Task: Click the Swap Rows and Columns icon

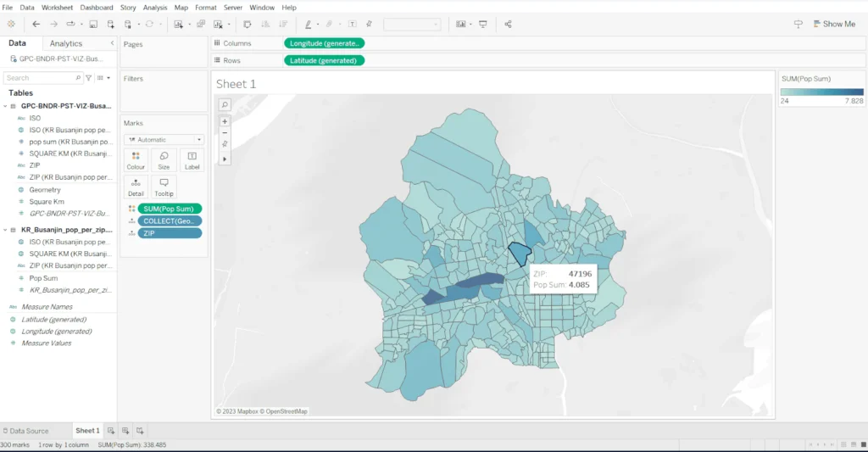Action: click(247, 24)
